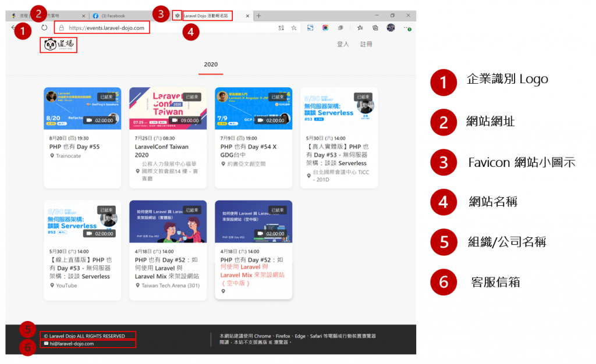Open a new browser tab with plus
596x364 pixels.
[x=259, y=16]
